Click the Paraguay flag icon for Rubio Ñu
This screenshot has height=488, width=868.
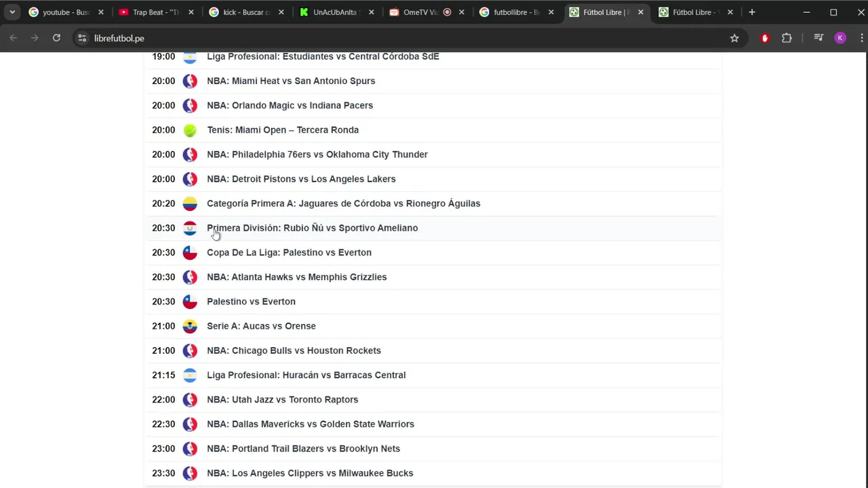[190, 228]
